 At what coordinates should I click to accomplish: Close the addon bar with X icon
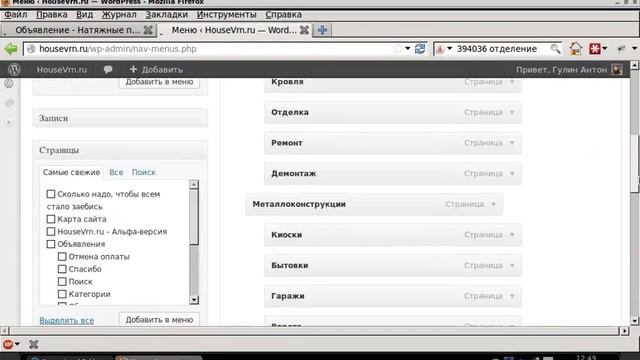[33, 344]
